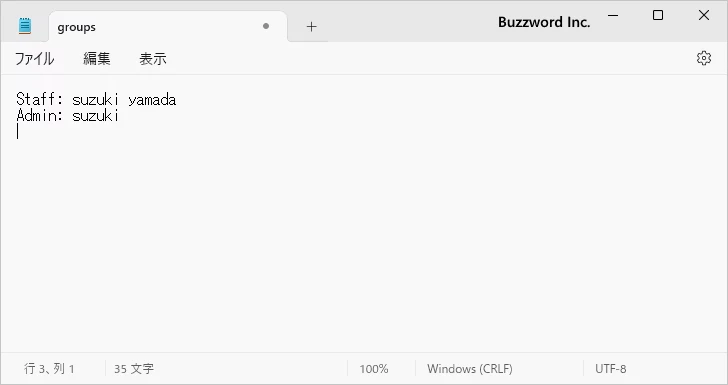Image resolution: width=728 pixels, height=385 pixels.
Task: Click the 35 文字 character count
Action: (134, 369)
